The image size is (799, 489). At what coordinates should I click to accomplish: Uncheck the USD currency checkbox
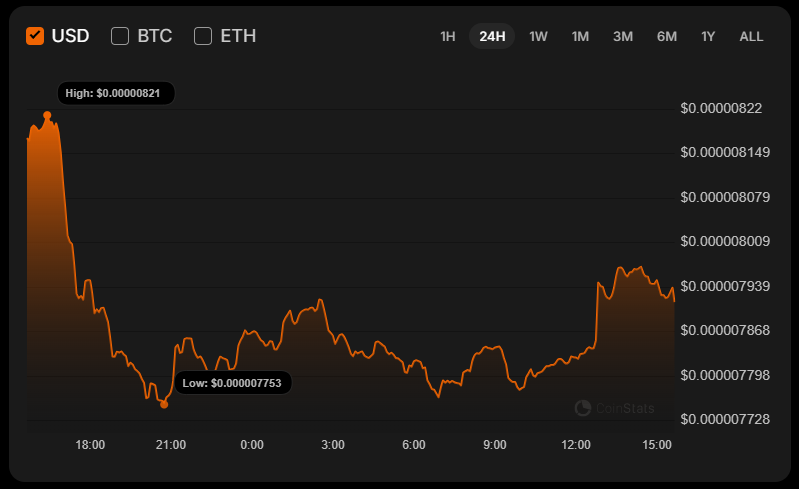(35, 36)
